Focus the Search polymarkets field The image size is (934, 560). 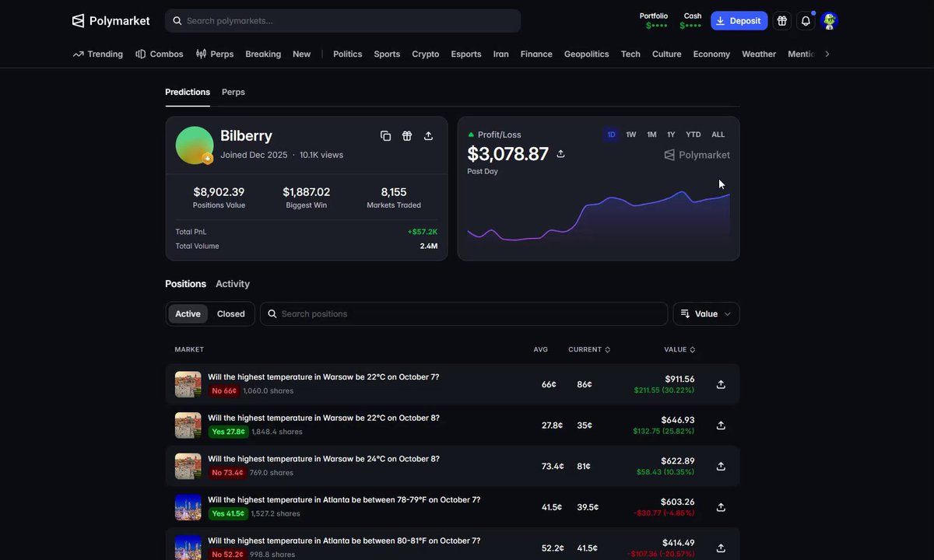[x=343, y=21]
